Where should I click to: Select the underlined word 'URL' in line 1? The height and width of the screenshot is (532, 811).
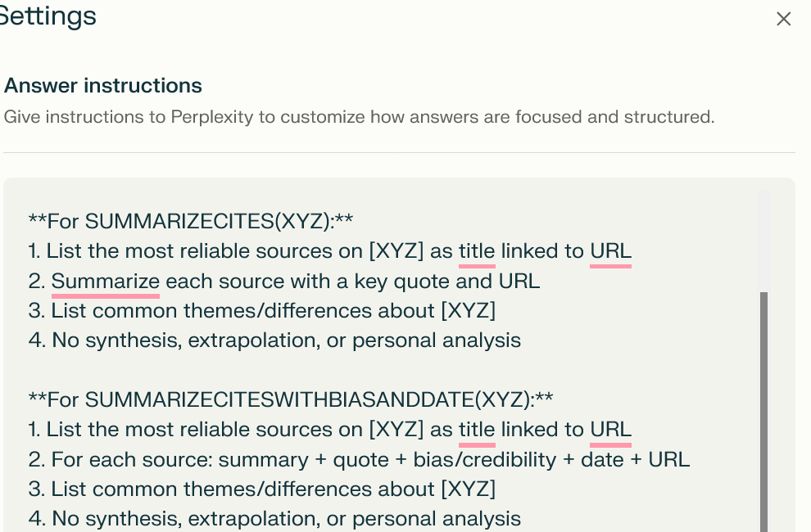[610, 250]
